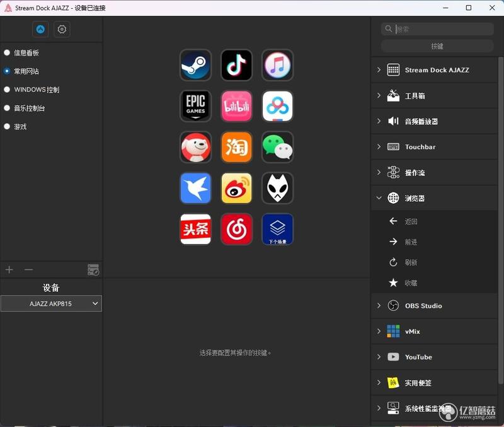Select the foobar2000 alien key icon
Image resolution: width=504 pixels, height=427 pixels.
(x=278, y=188)
